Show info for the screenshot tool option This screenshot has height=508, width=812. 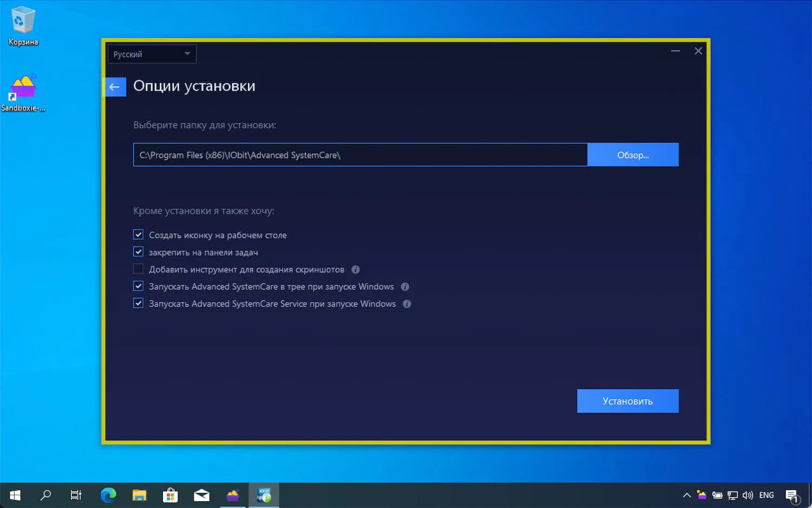356,269
